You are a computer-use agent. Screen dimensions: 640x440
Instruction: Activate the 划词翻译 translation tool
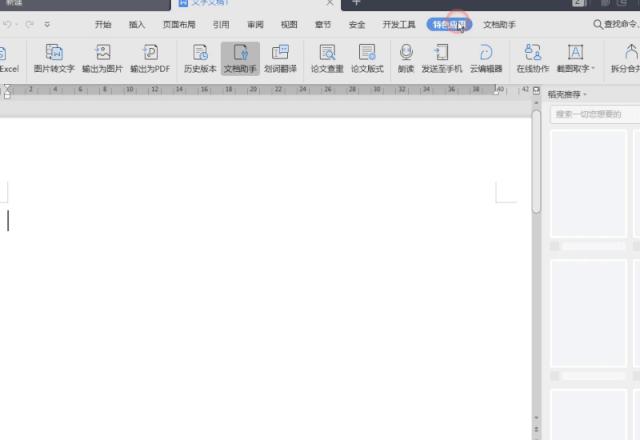(x=280, y=59)
